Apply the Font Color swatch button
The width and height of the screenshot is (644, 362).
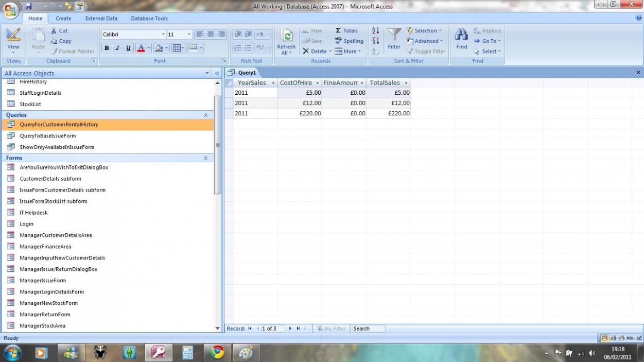click(x=141, y=48)
